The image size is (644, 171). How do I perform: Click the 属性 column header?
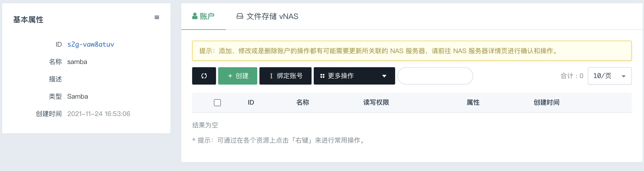pyautogui.click(x=473, y=102)
